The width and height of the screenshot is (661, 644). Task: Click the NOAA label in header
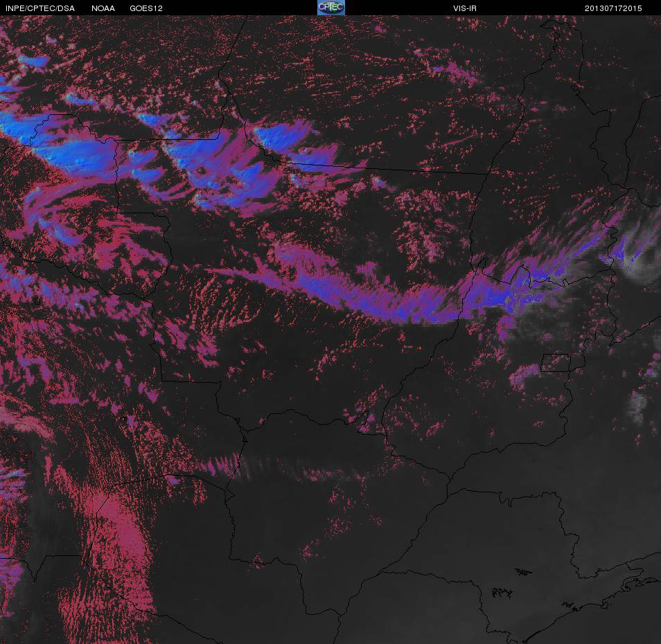(103, 8)
